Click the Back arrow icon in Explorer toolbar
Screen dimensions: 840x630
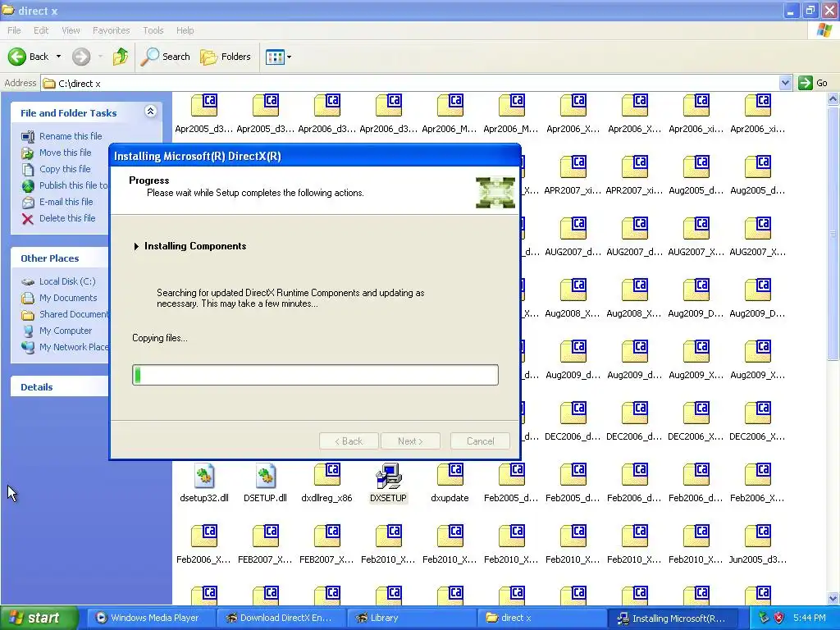click(17, 57)
